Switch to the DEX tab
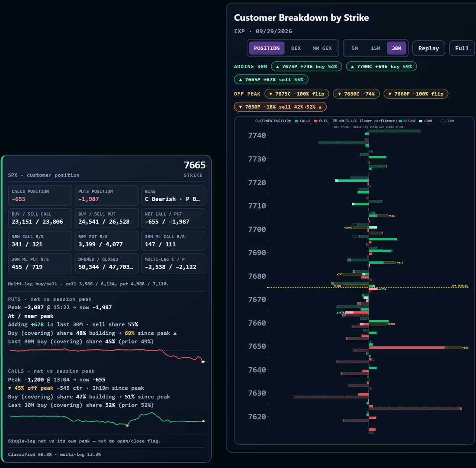 296,48
